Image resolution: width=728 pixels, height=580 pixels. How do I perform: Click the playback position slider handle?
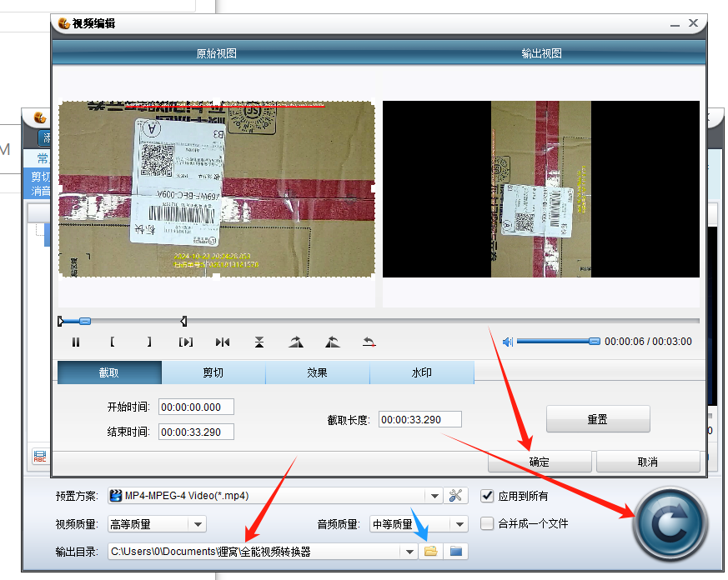coord(85,321)
